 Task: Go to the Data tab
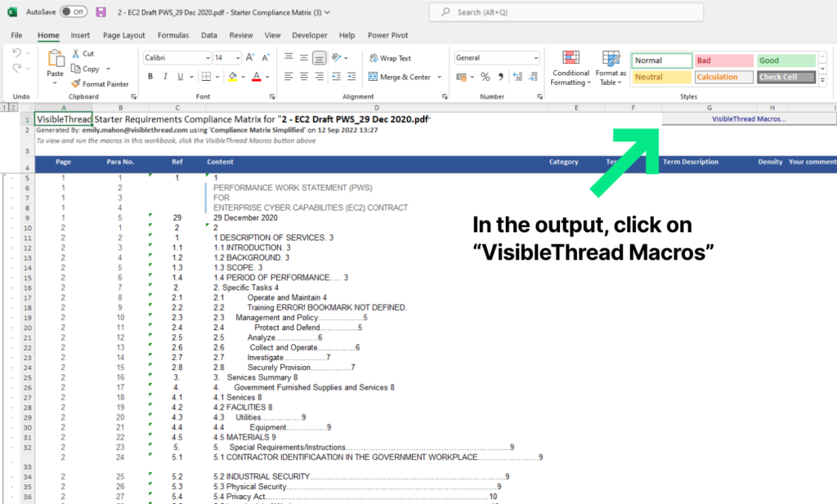(208, 35)
